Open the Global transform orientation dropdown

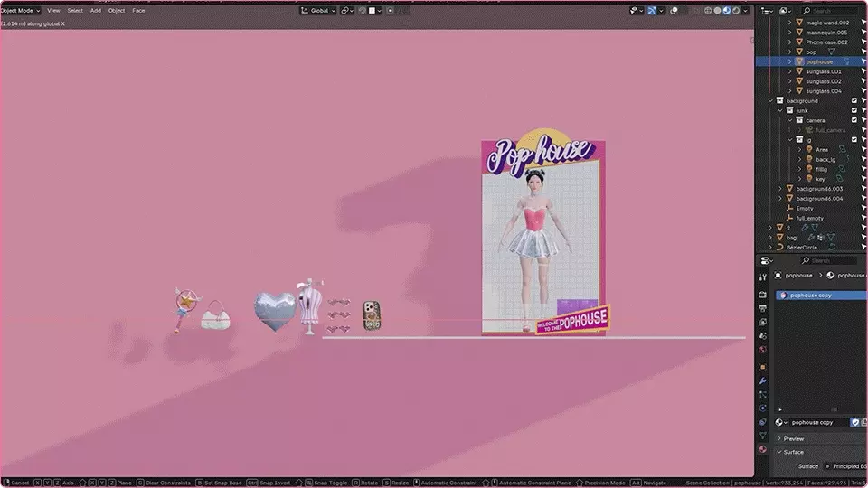pos(318,11)
